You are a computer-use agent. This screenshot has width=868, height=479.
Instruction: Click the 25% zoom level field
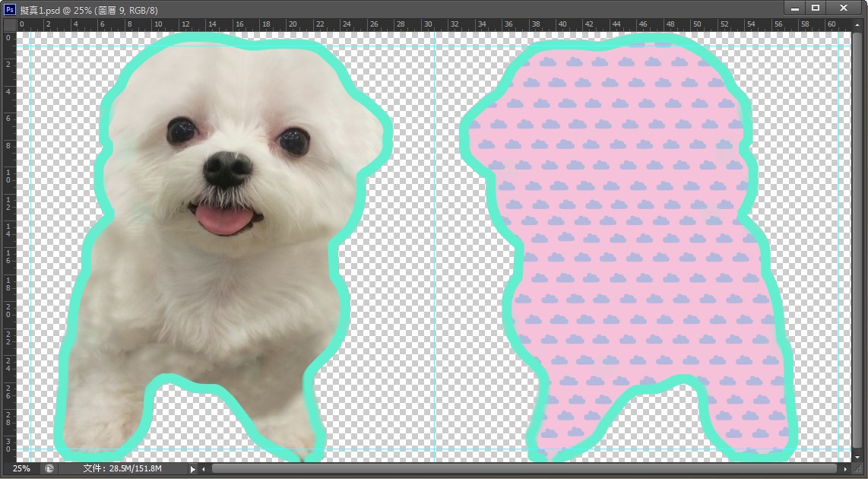coord(21,469)
